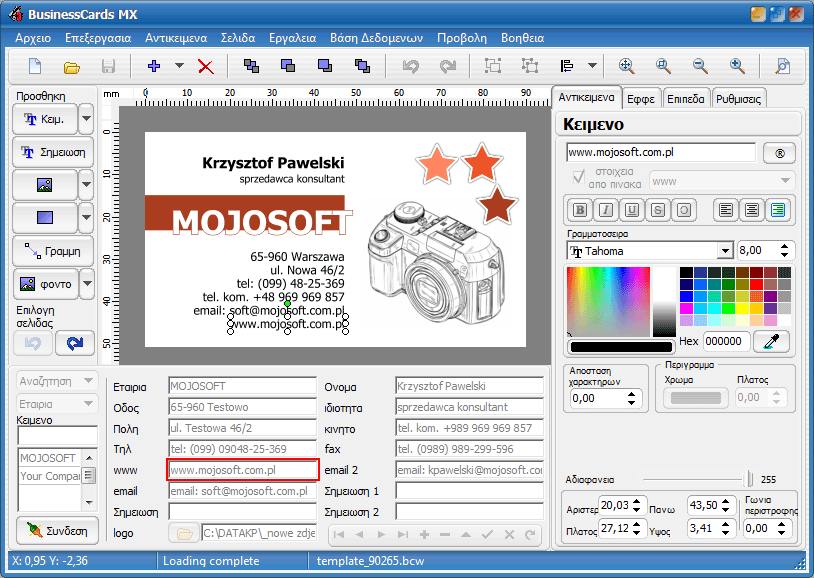The width and height of the screenshot is (814, 578).
Task: Toggle the στοιχεια απο πινακα checkbox
Action: click(579, 178)
